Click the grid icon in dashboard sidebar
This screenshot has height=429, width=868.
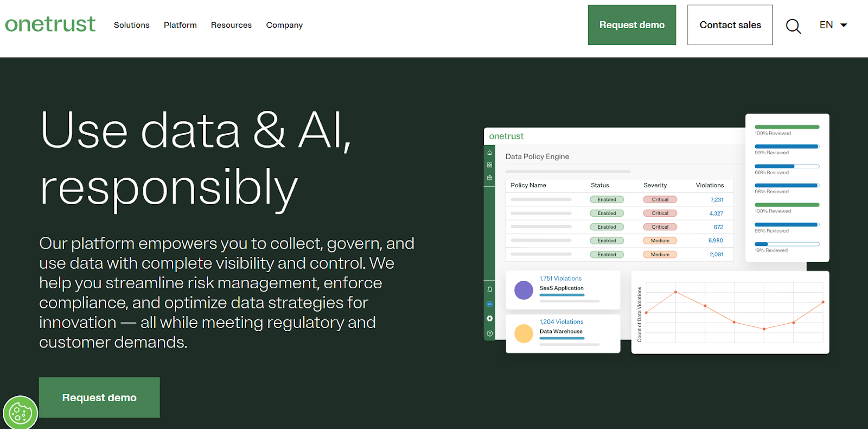[489, 165]
